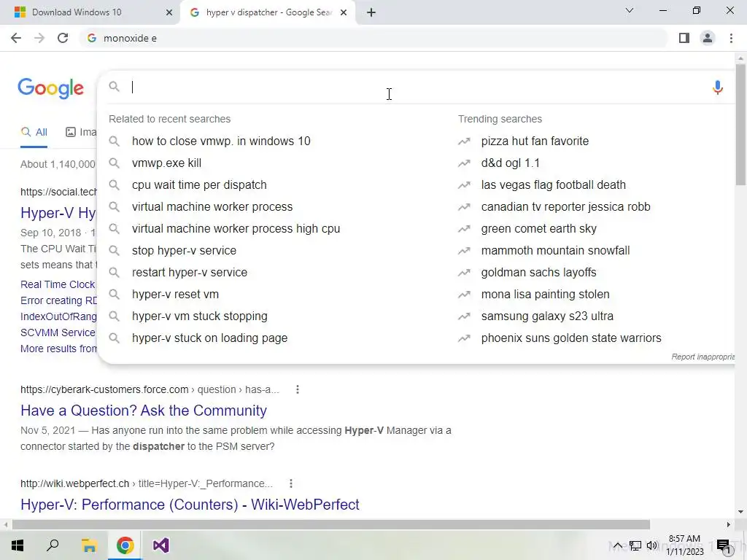The height and width of the screenshot is (560, 747).
Task: Pick suggestion cpu wait time per dispatch
Action: coord(199,184)
